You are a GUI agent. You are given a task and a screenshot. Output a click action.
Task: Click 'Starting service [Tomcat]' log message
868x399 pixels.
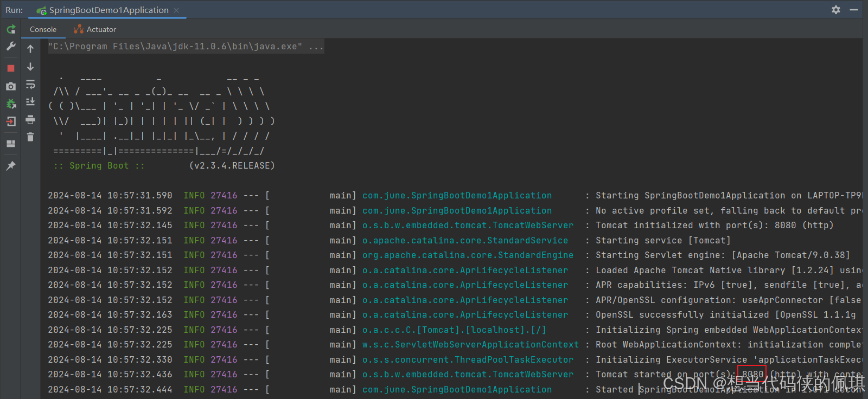pyautogui.click(x=663, y=241)
